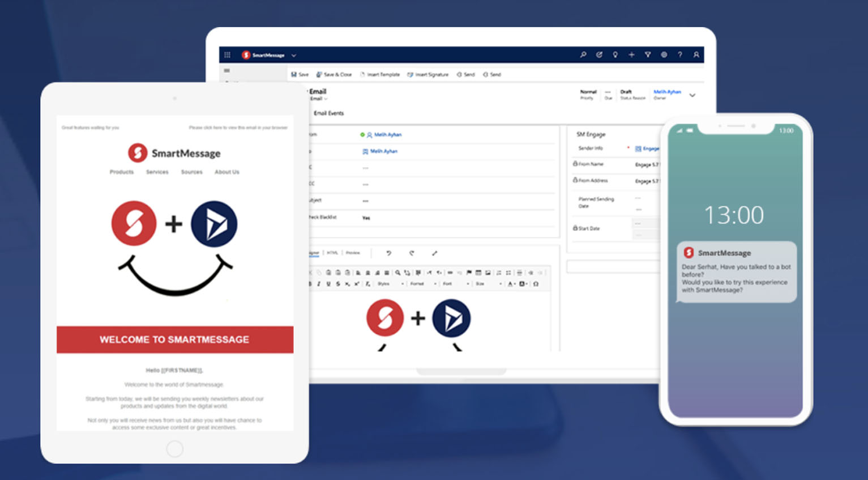The width and height of the screenshot is (868, 480).
Task: Click Save & Close in the command bar
Action: pyautogui.click(x=334, y=75)
